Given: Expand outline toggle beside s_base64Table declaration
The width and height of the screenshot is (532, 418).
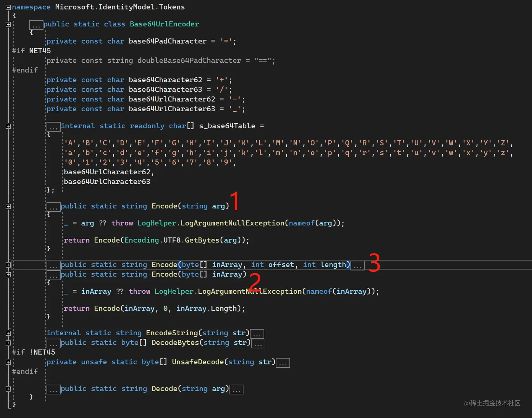Looking at the screenshot, I should [8, 126].
